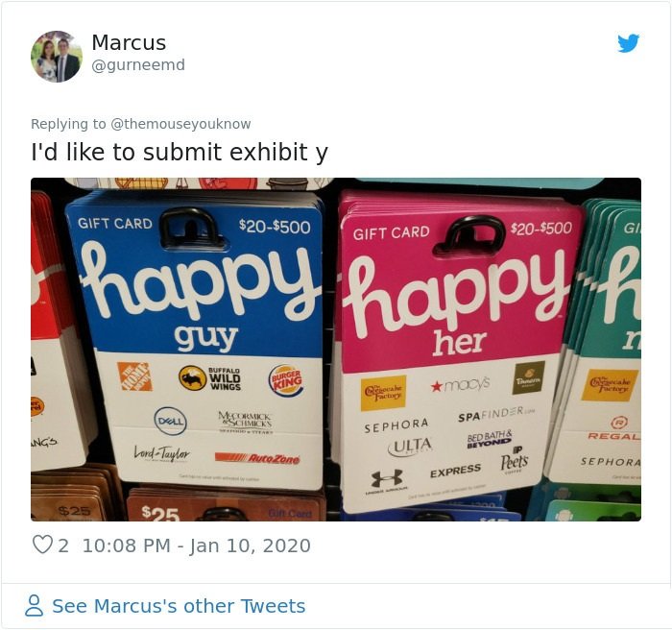The width and height of the screenshot is (672, 630).
Task: Open the 10:08 PM - Jan 10, 2020 timestamp
Action: [196, 545]
